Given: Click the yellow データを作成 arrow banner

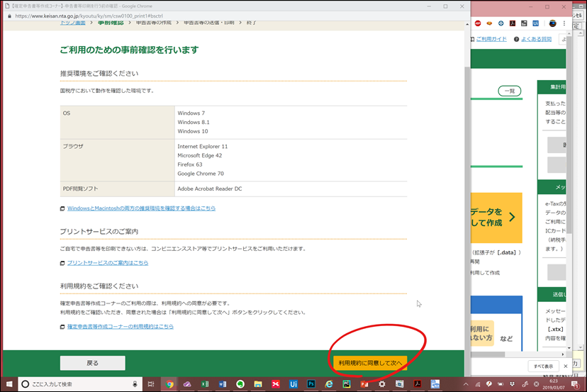Looking at the screenshot, I should [496, 218].
